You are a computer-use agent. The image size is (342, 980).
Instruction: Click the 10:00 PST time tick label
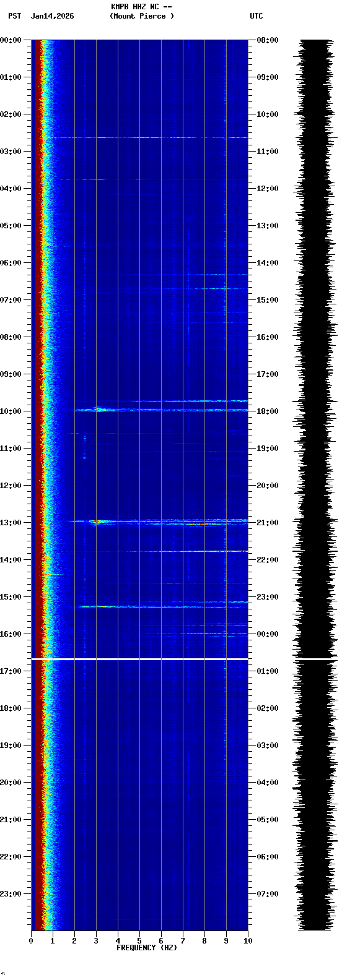pyautogui.click(x=11, y=411)
